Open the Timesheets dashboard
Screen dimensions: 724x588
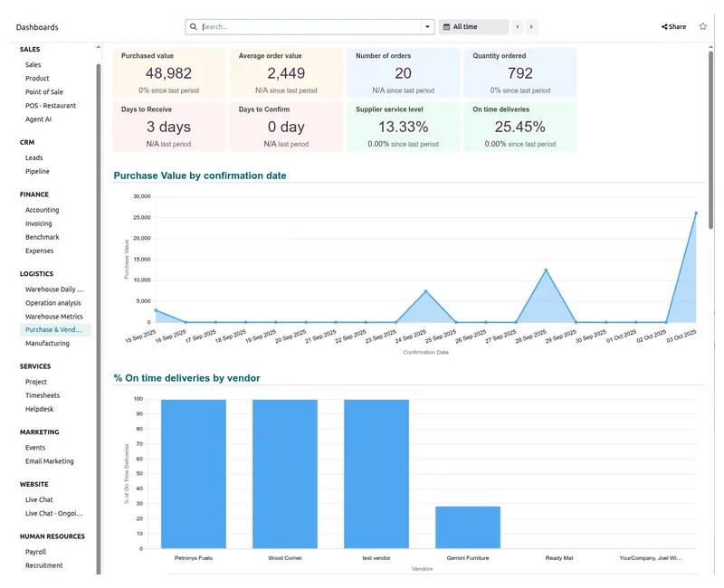(x=43, y=395)
